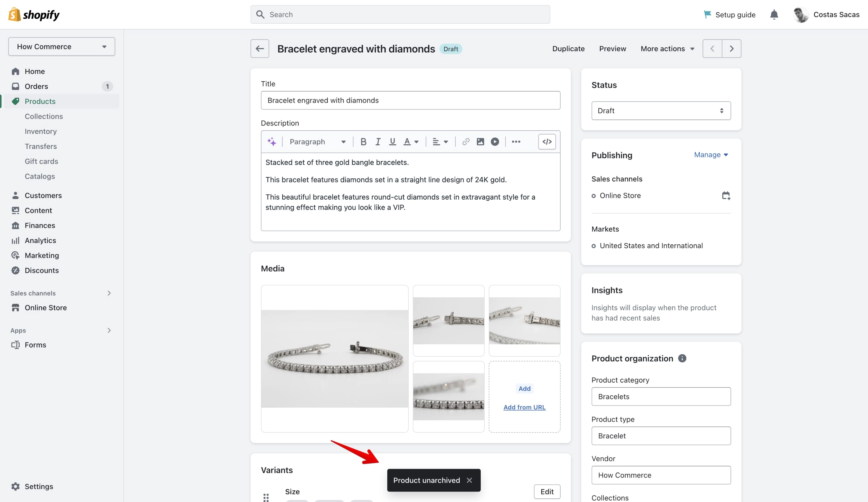Open the Paragraph style dropdown
Screen dimensions: 868x502
317,142
